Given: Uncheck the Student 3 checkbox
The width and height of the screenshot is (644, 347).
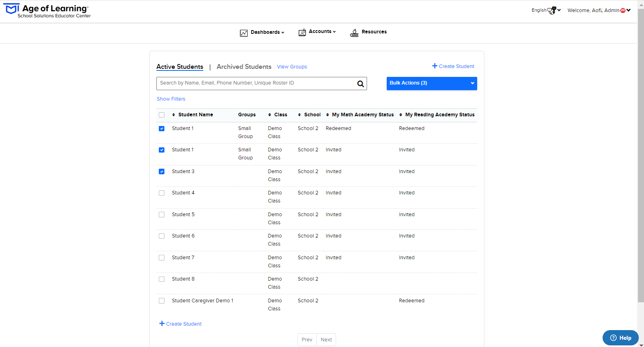Looking at the screenshot, I should pyautogui.click(x=162, y=172).
